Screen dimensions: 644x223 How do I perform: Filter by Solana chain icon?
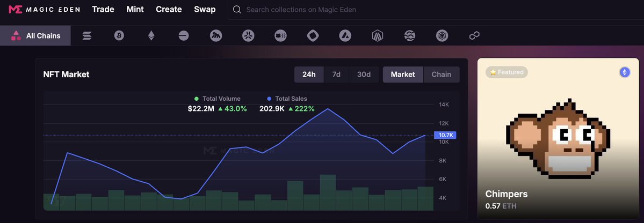[87, 36]
